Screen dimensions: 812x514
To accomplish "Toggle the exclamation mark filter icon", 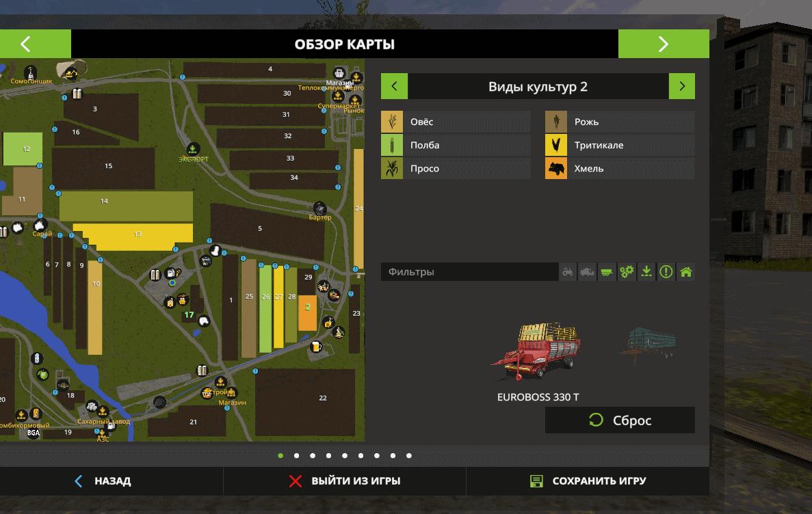I will (x=666, y=272).
